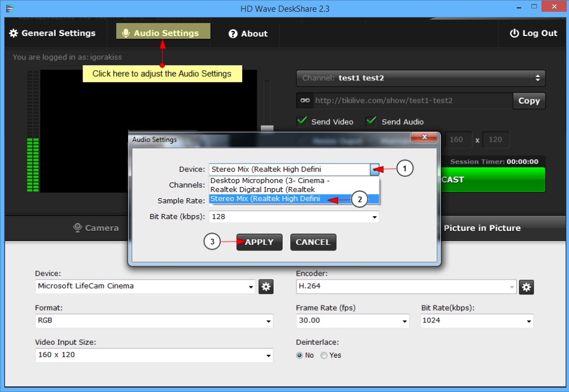Click the About question mark icon
The width and height of the screenshot is (569, 392).
(x=233, y=34)
